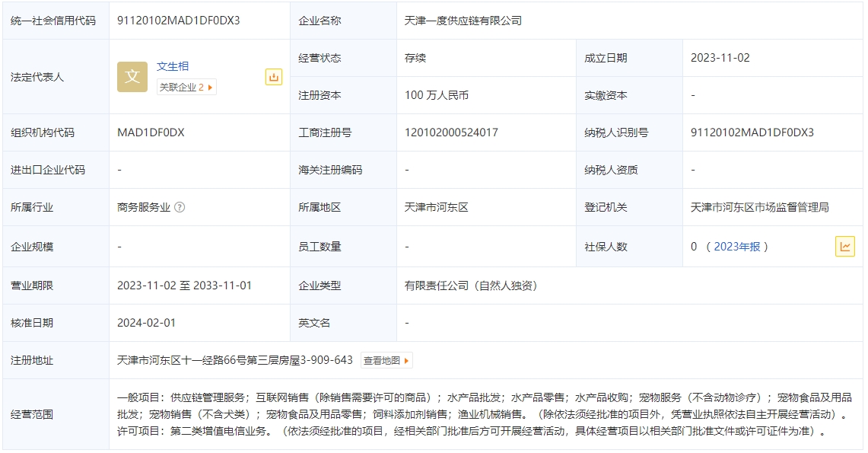Click the 进出口企业代码 label
868x453 pixels.
click(x=48, y=170)
